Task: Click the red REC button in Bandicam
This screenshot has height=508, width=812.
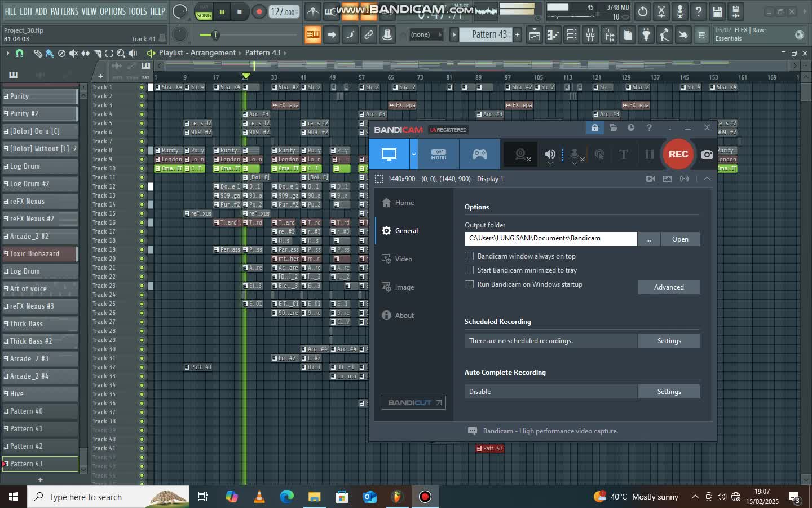Action: point(678,154)
